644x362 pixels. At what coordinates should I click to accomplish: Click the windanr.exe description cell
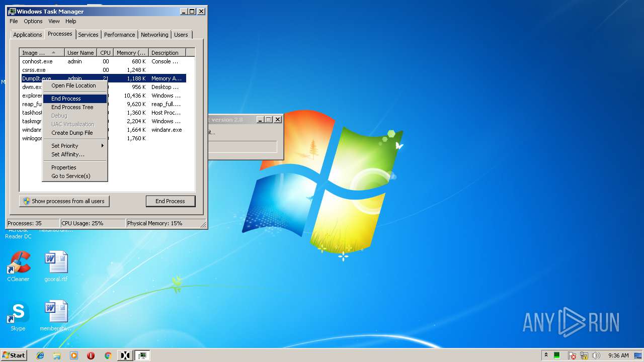coord(167,130)
